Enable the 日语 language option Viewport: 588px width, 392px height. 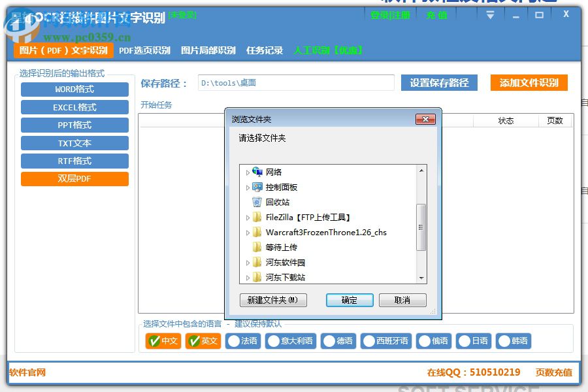(474, 341)
